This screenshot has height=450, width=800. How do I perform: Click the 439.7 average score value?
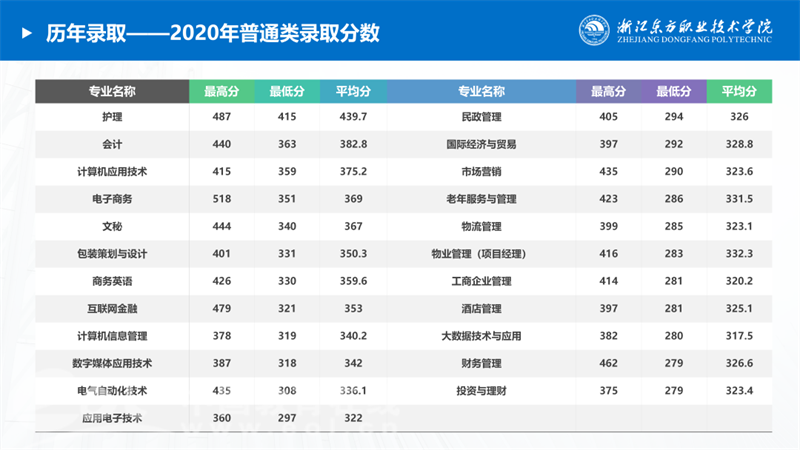(x=354, y=117)
